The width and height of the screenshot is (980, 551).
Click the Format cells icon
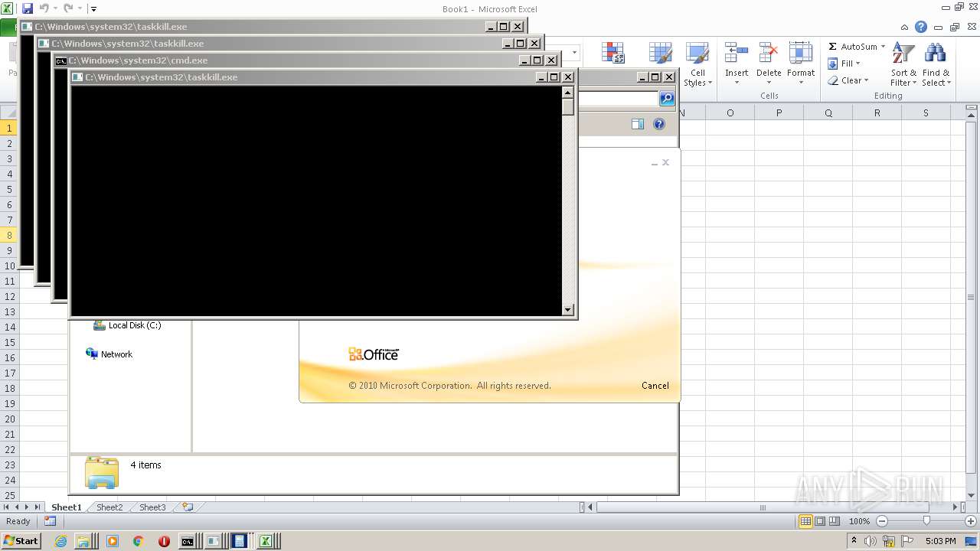tap(801, 54)
